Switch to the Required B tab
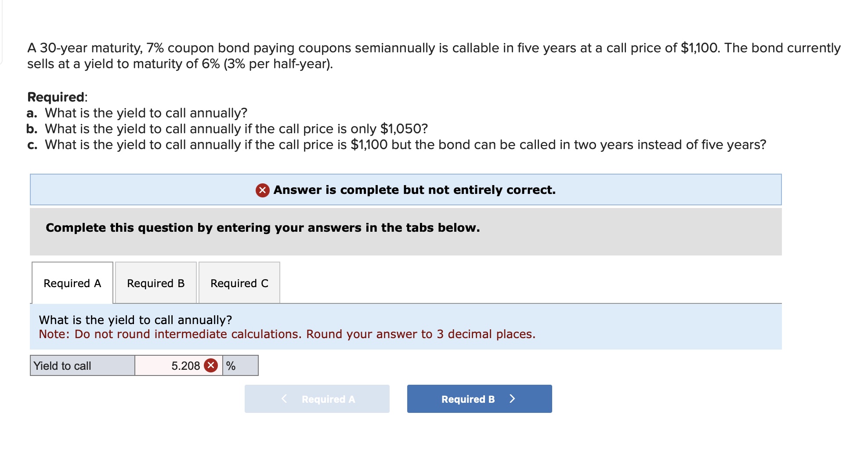The width and height of the screenshot is (868, 463). pos(156,283)
